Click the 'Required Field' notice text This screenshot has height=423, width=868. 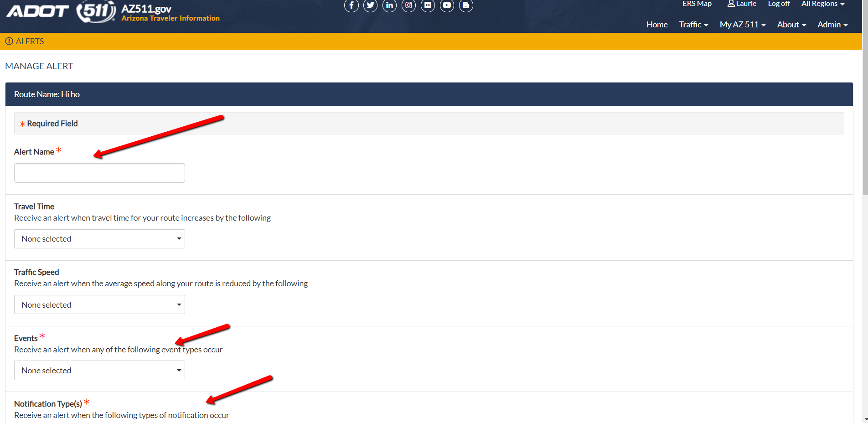(x=52, y=124)
